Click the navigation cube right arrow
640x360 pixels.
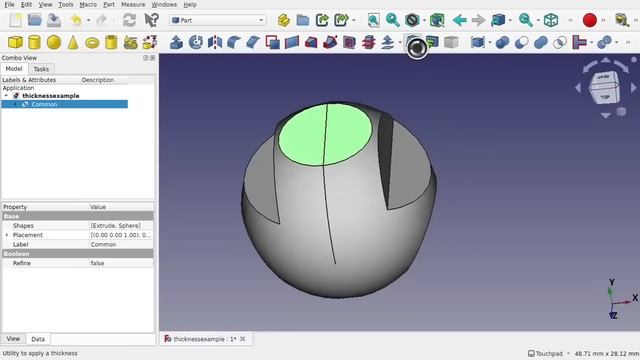(633, 87)
